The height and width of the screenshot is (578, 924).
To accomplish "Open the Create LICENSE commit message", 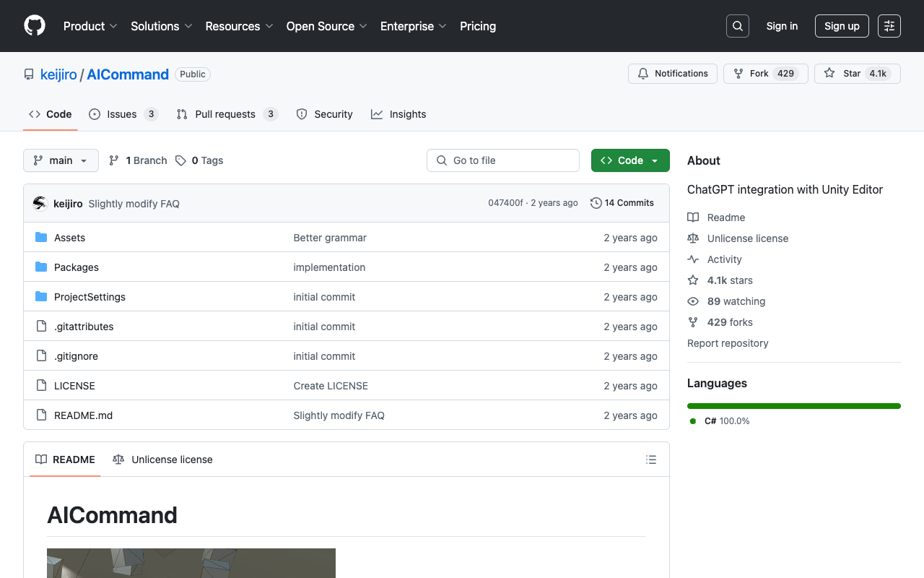I will point(331,386).
